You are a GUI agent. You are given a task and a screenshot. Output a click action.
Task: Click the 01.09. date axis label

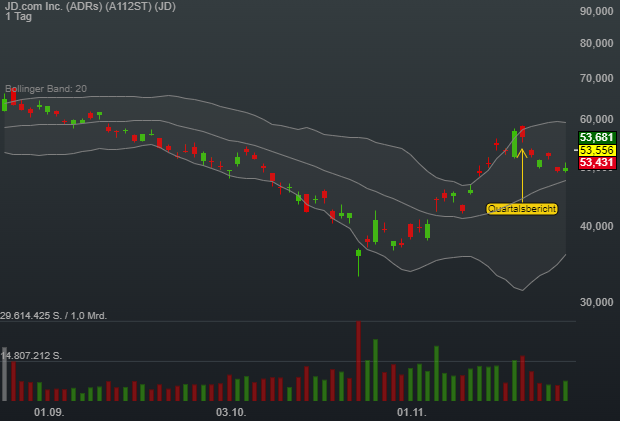click(49, 412)
